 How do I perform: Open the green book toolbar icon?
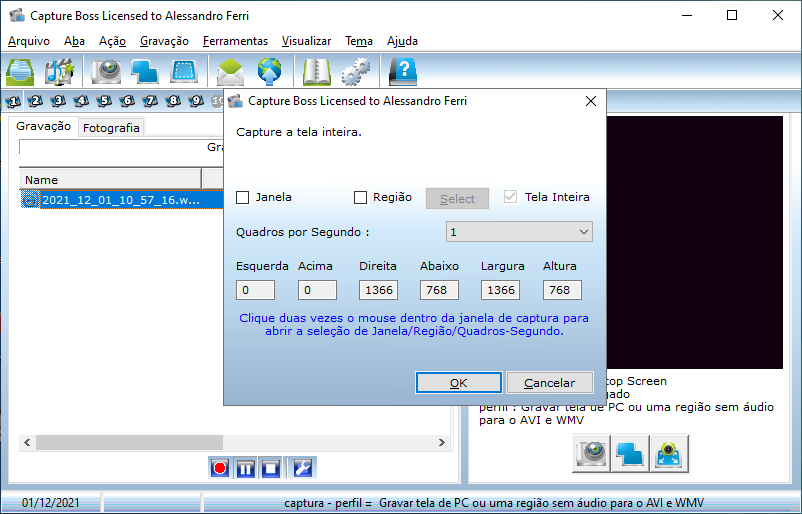[x=317, y=72]
